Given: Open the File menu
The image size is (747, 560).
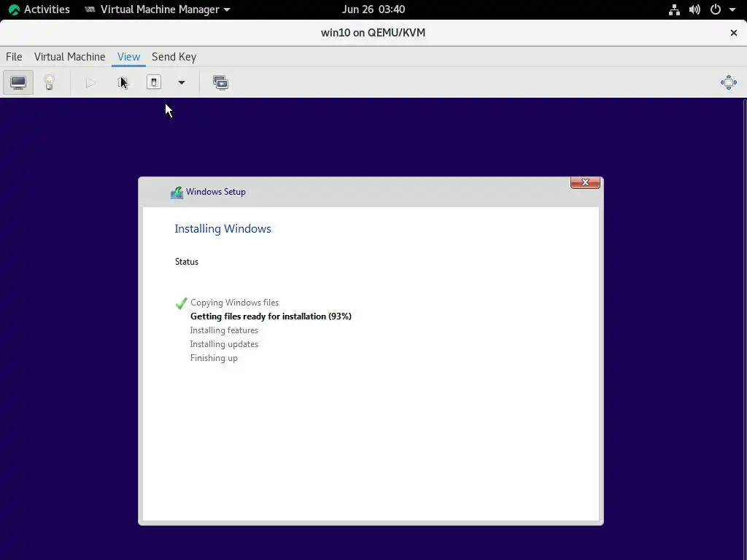Looking at the screenshot, I should [x=14, y=57].
